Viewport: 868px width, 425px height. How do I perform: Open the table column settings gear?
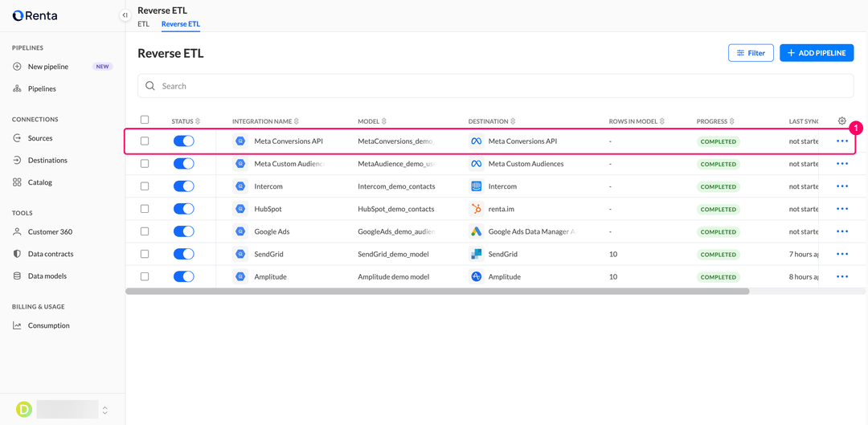click(842, 121)
